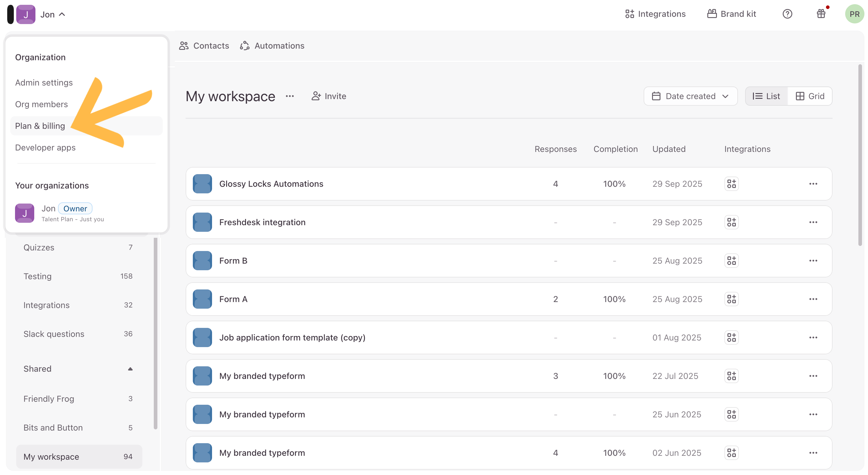Select Plan & billing from menu
Viewport: 868px width, 475px height.
point(40,126)
